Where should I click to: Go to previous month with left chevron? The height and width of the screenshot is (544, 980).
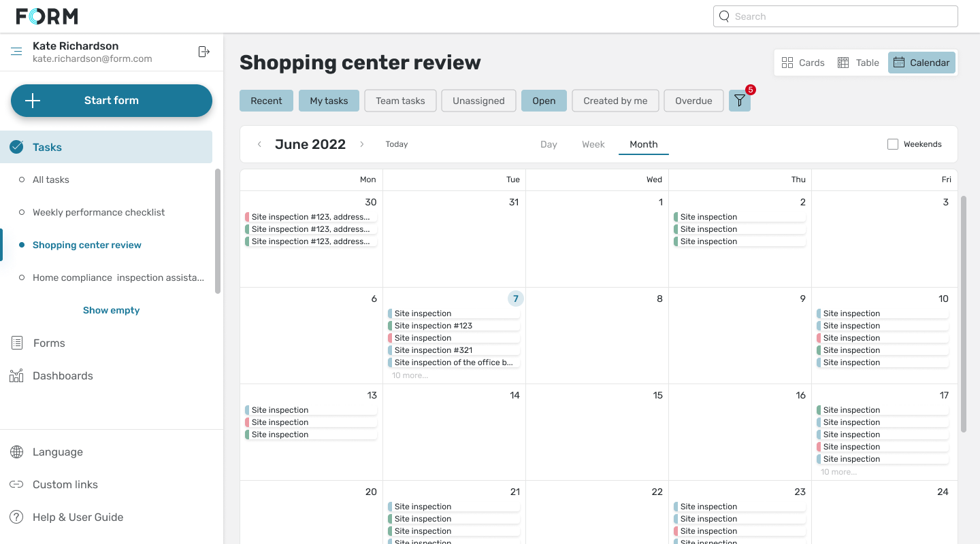(259, 144)
